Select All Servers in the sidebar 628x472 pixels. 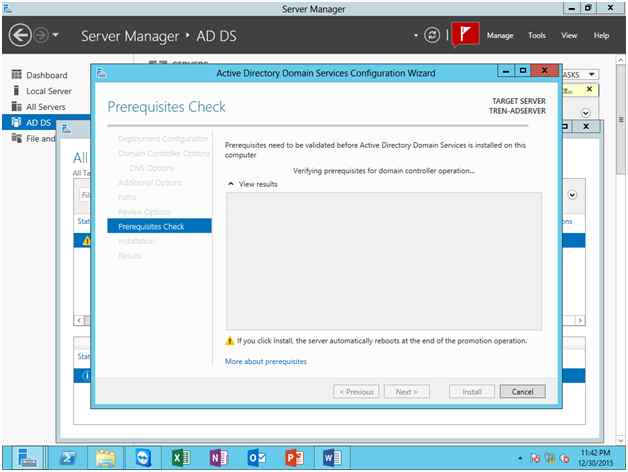point(46,107)
